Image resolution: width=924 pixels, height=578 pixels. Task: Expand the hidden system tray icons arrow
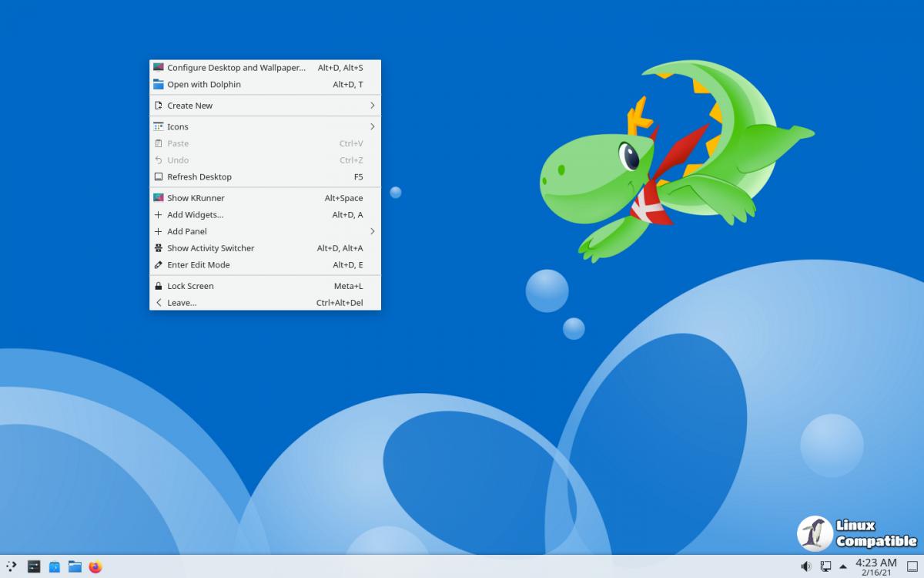point(843,566)
